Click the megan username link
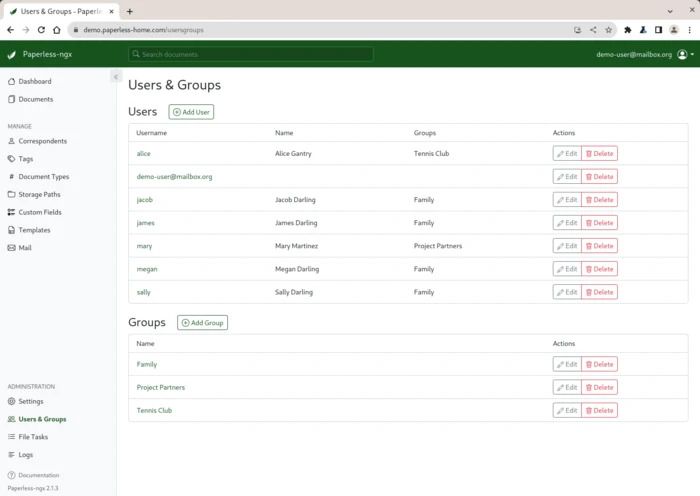Screen dimensions: 700x496 [147, 269]
